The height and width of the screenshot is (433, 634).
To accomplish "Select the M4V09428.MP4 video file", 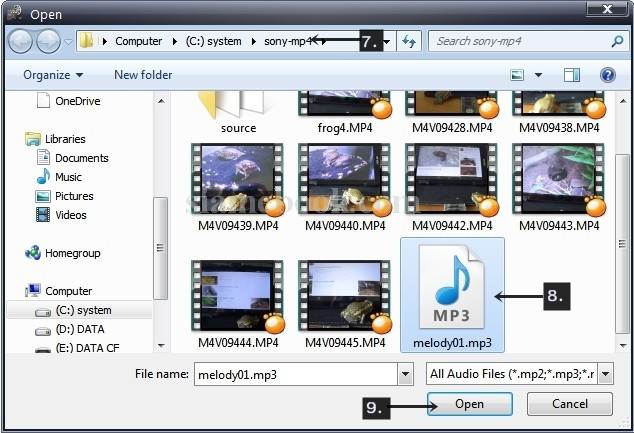I will [452, 113].
